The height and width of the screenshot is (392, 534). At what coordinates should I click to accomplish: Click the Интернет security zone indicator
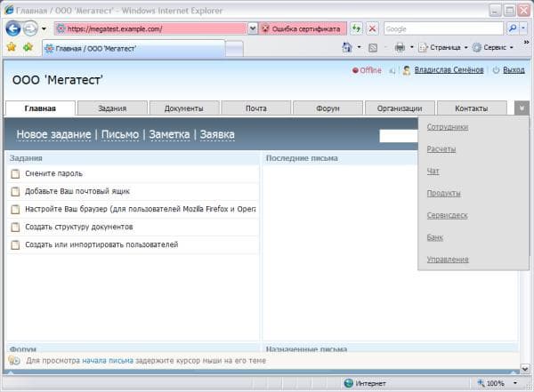(x=365, y=383)
